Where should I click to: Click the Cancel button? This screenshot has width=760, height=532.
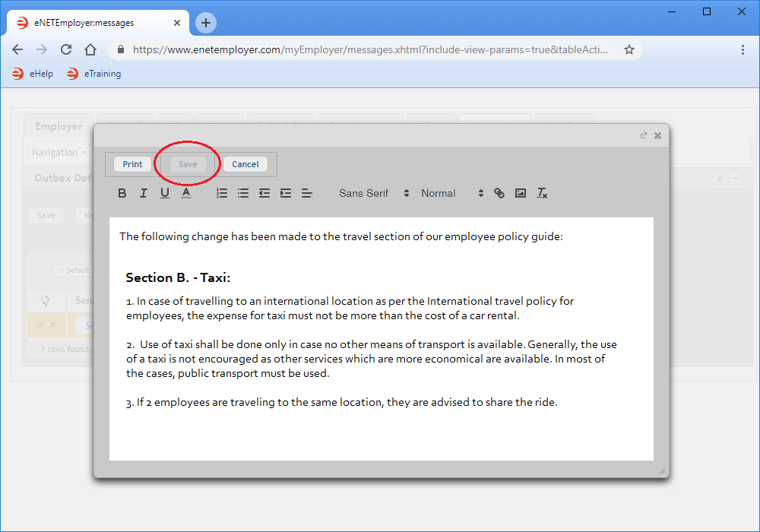pyautogui.click(x=245, y=164)
